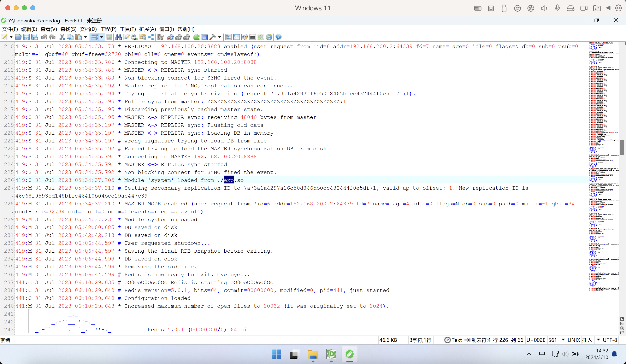The width and height of the screenshot is (626, 364).
Task: Click the Cut scissors icon
Action: pyautogui.click(x=62, y=37)
